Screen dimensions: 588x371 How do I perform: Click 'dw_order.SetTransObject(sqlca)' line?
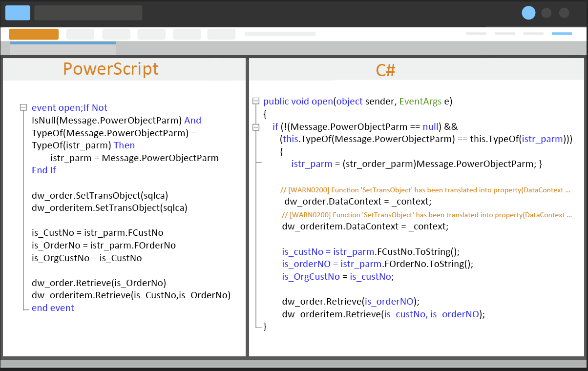click(x=100, y=196)
